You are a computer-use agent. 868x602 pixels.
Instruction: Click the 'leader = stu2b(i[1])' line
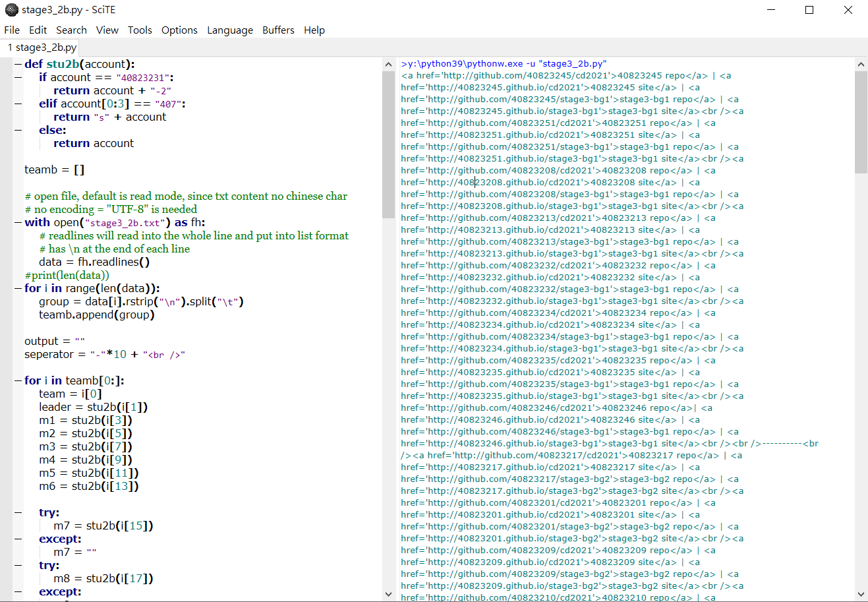pos(94,407)
